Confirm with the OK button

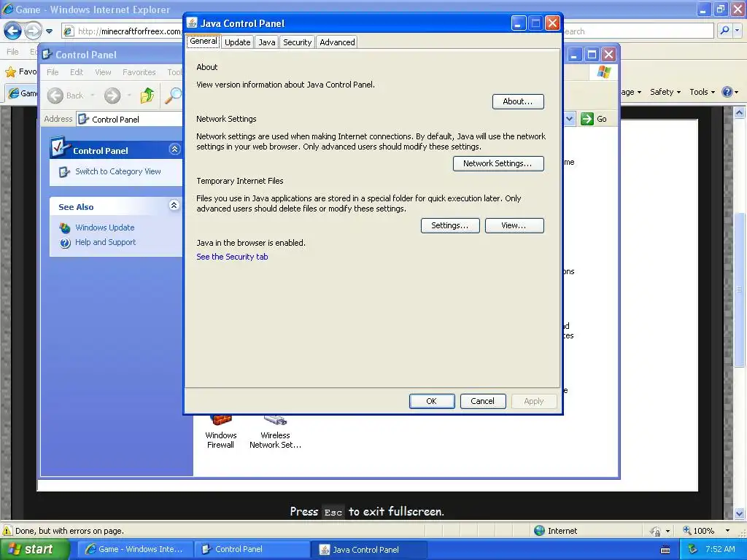(432, 401)
